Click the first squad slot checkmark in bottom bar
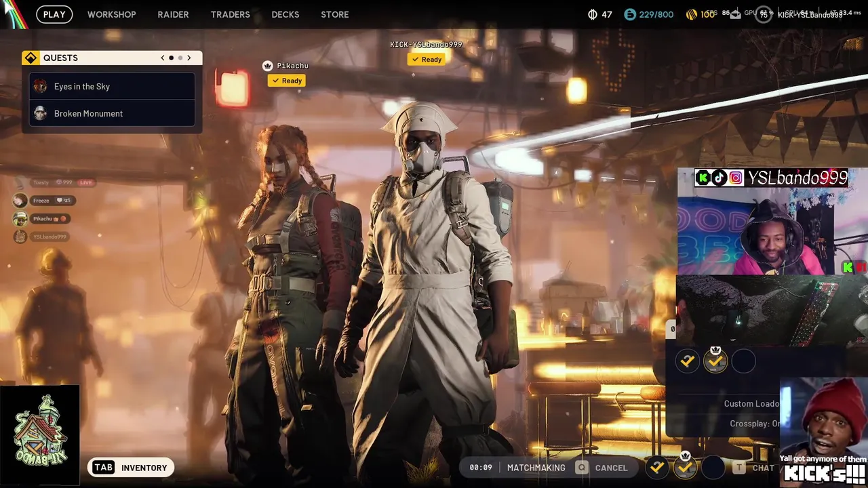This screenshot has width=868, height=488. (x=656, y=467)
